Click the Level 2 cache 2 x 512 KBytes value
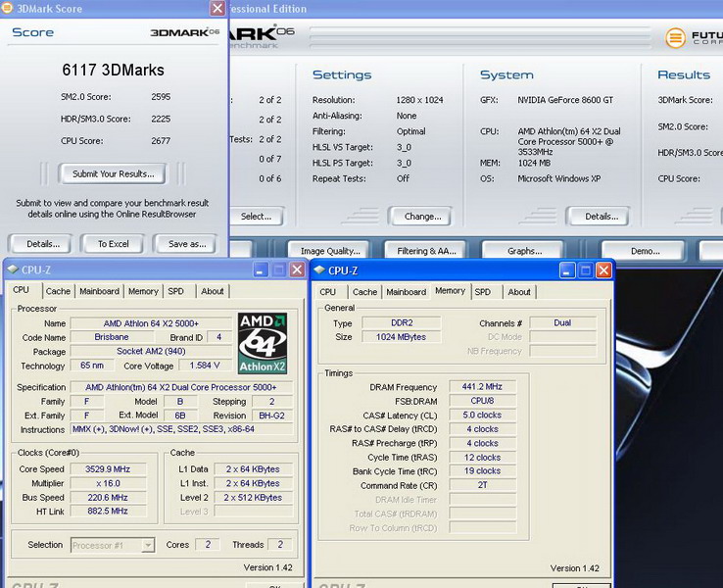 [253, 497]
